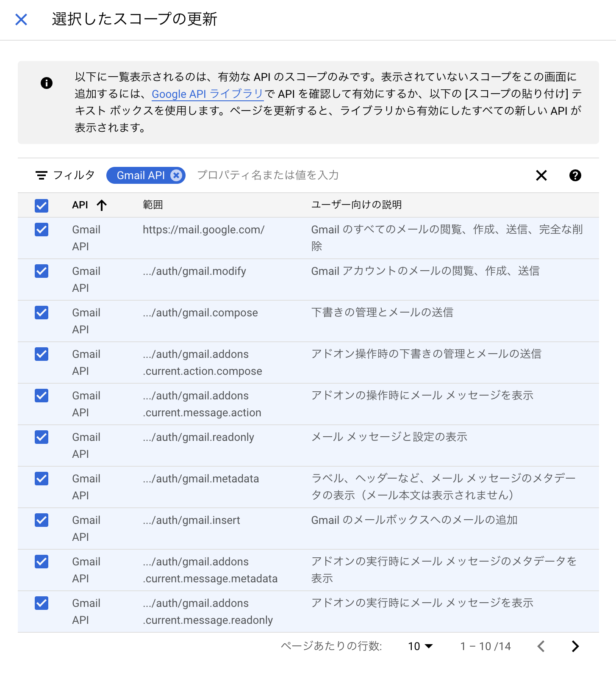Viewport: 616px width, 681px height.
Task: Click the info icon in the notice banner
Action: [47, 83]
